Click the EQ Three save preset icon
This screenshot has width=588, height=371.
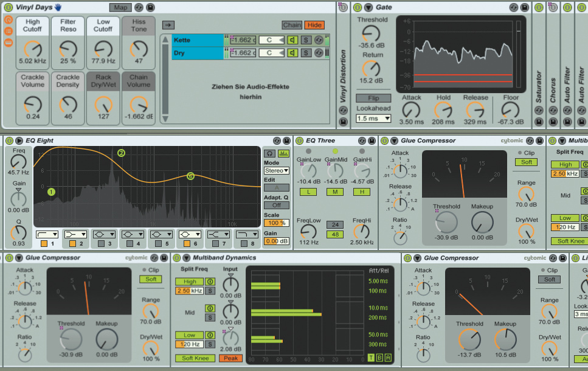coord(370,140)
